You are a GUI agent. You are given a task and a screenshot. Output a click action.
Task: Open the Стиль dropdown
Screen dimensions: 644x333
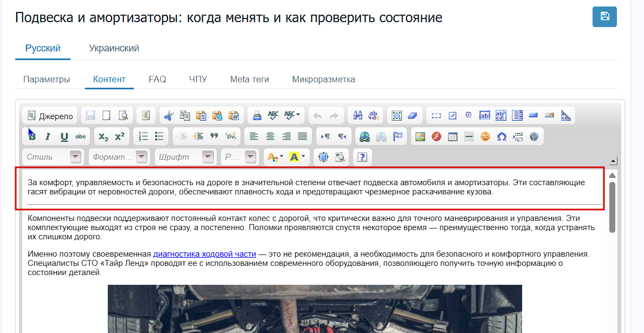[53, 157]
